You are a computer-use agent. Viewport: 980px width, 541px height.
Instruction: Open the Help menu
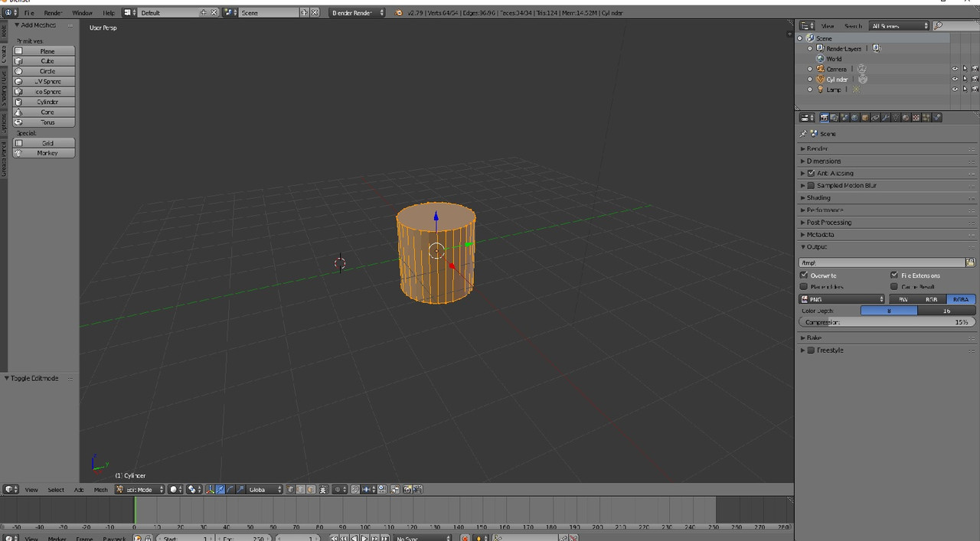[109, 13]
